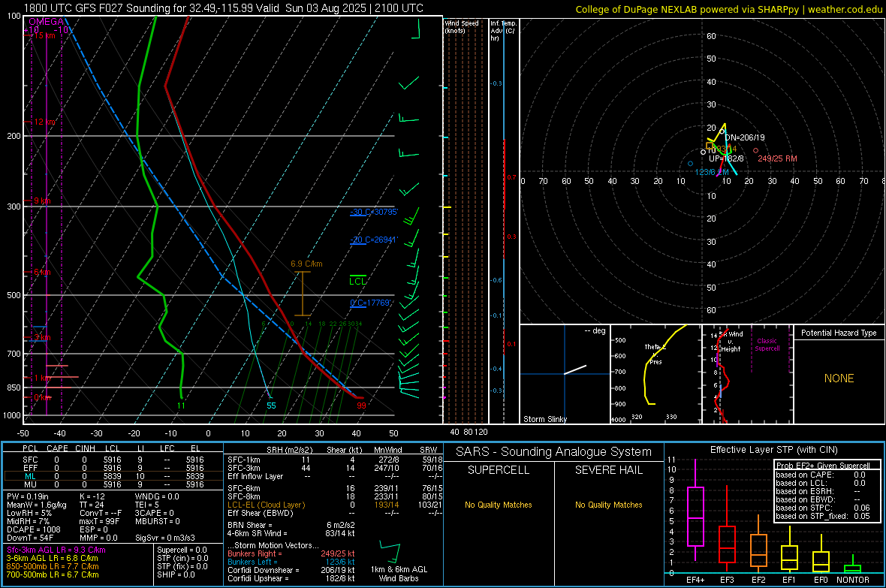Click the weather.cod.edu NEXLAB credit text
Screen dimensions: 886x588
click(x=729, y=9)
